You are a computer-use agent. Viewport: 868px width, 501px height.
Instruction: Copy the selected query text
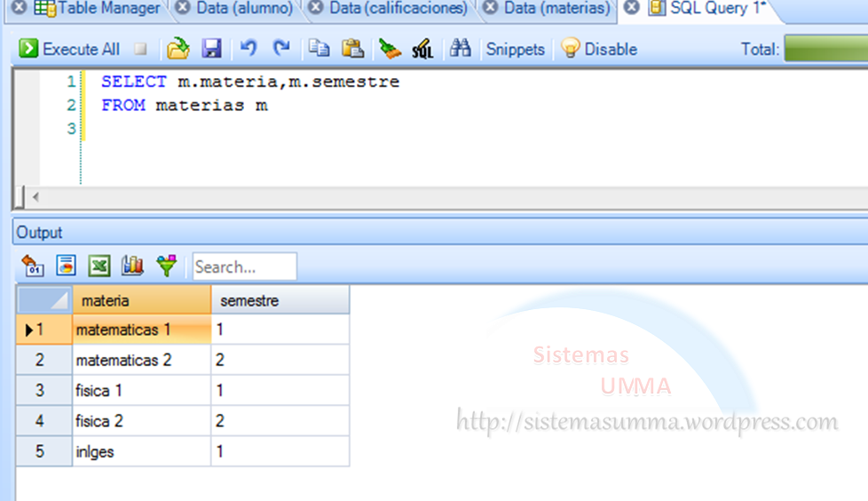click(319, 49)
